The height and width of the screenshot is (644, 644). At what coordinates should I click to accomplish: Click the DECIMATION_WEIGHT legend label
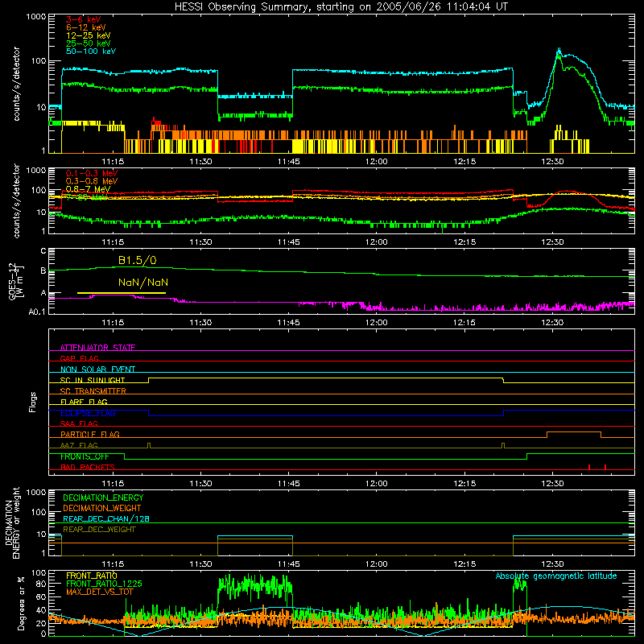tap(102, 508)
